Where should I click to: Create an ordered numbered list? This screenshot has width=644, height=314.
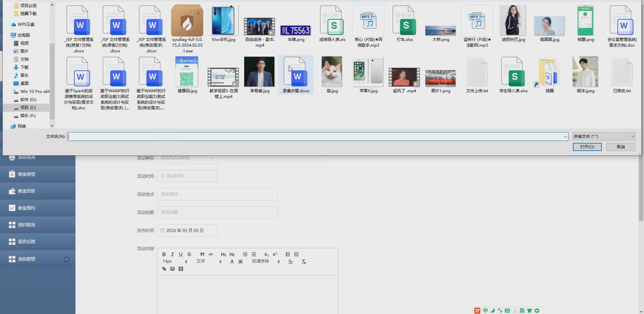(x=245, y=254)
